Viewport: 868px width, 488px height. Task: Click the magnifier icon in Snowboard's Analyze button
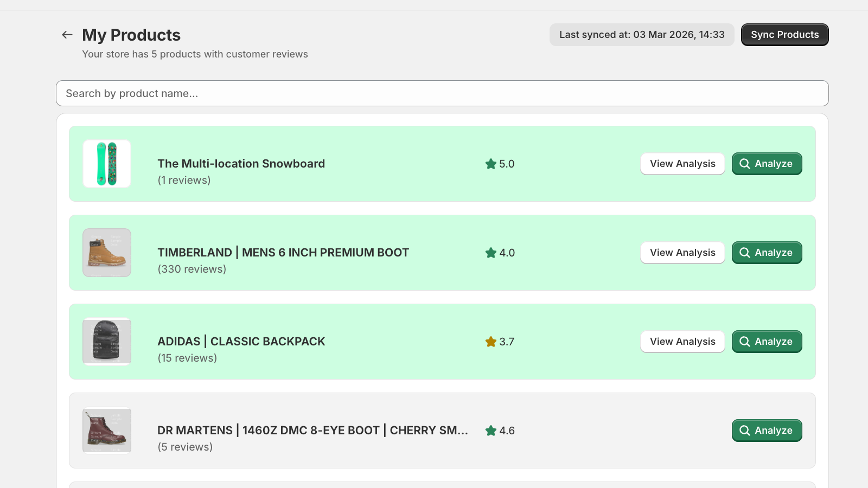click(x=745, y=164)
